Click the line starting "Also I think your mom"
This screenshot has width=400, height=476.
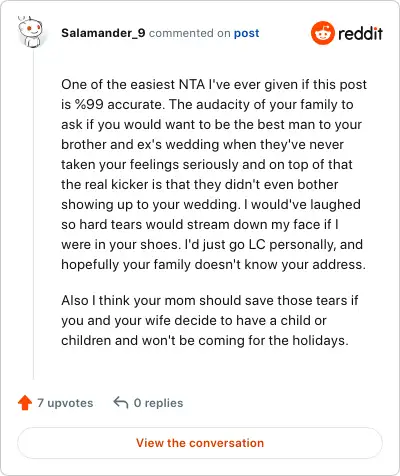click(210, 300)
